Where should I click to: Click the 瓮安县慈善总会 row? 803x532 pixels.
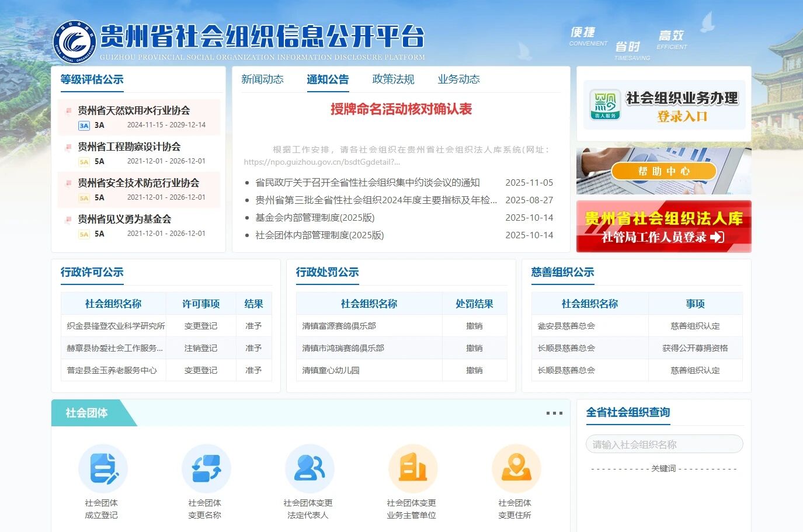(637, 326)
